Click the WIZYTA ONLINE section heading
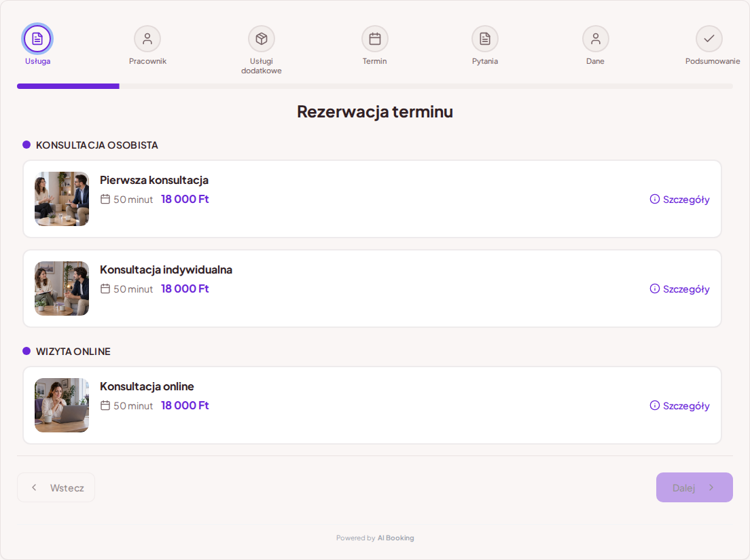The width and height of the screenshot is (750, 560). pyautogui.click(x=73, y=352)
